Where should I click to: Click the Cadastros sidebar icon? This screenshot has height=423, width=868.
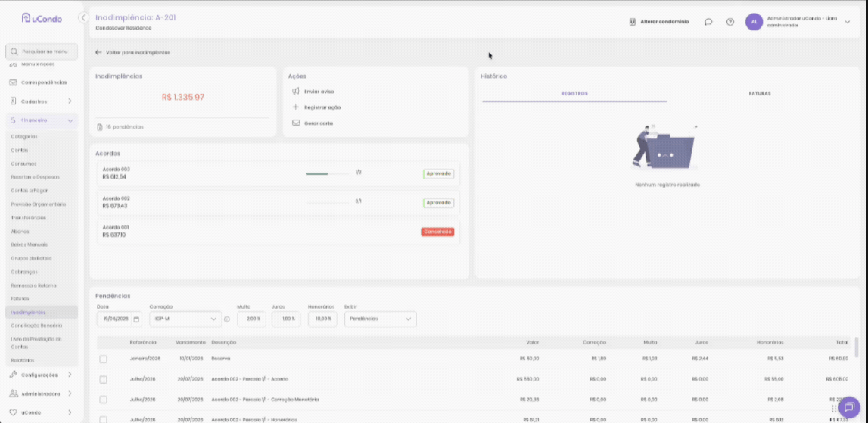pyautogui.click(x=14, y=101)
